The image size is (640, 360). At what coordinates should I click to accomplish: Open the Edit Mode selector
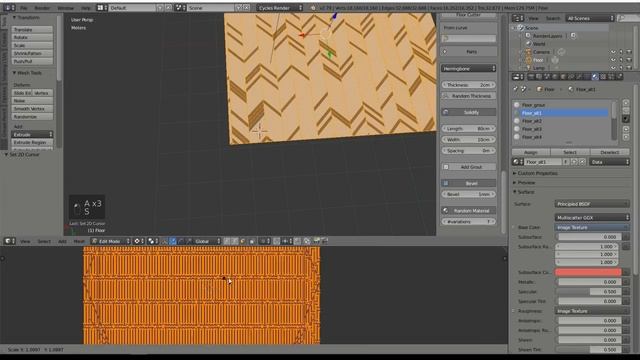click(x=111, y=241)
